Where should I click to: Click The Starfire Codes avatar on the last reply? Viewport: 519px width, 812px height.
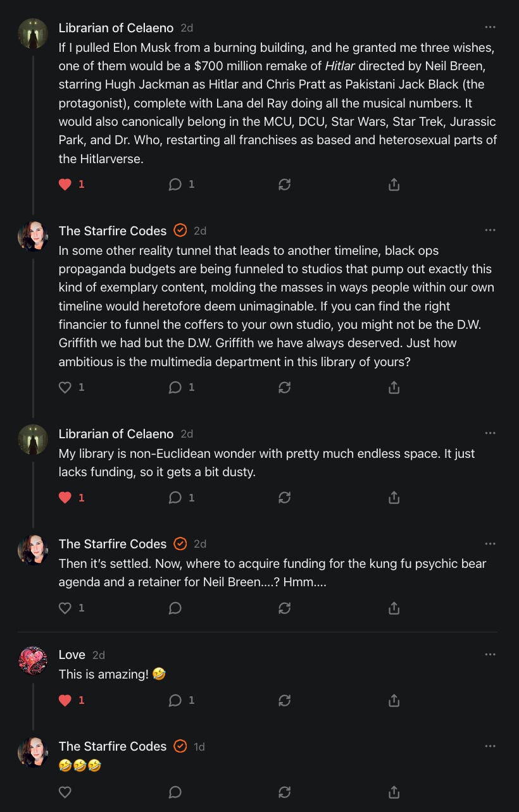33,753
